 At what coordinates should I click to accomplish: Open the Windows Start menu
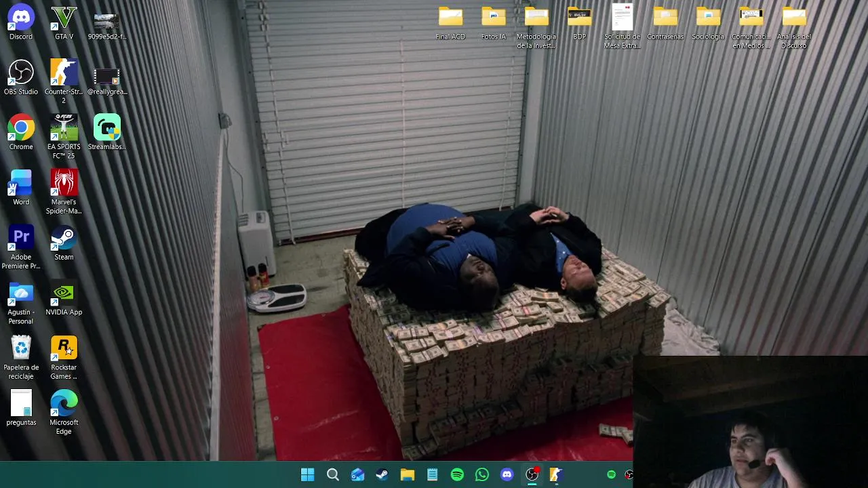click(x=307, y=474)
